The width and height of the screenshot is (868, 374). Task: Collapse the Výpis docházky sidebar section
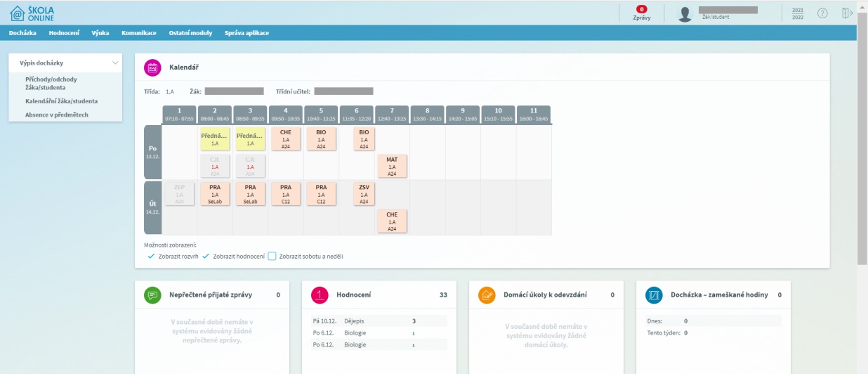(115, 63)
